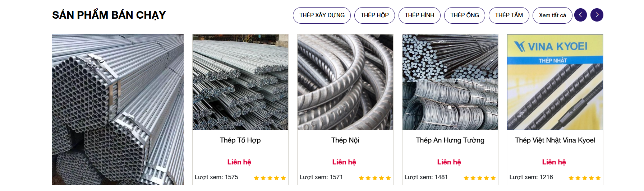Open Thép Việt Nhật Vina Kyoel title
The height and width of the screenshot is (191, 644).
coord(555,140)
